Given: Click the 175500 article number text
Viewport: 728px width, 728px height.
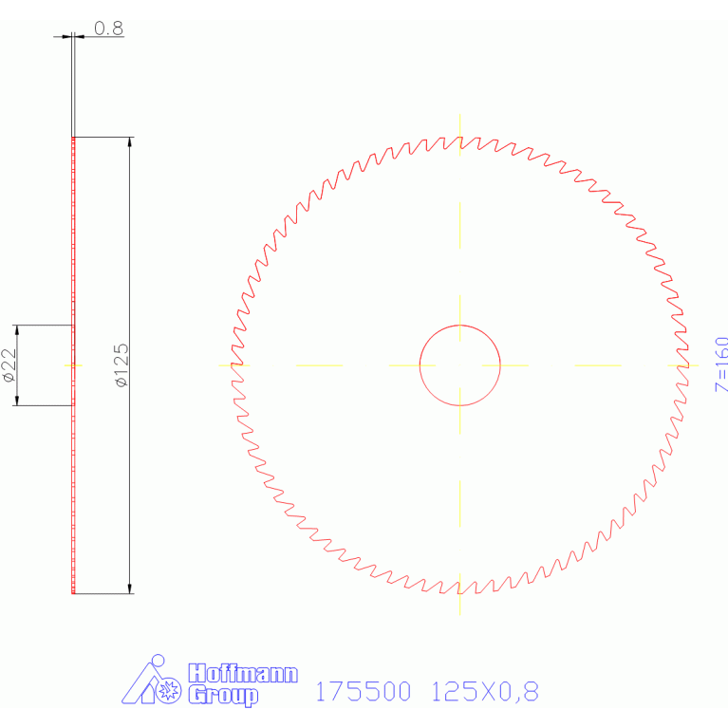Looking at the screenshot, I should tap(364, 691).
